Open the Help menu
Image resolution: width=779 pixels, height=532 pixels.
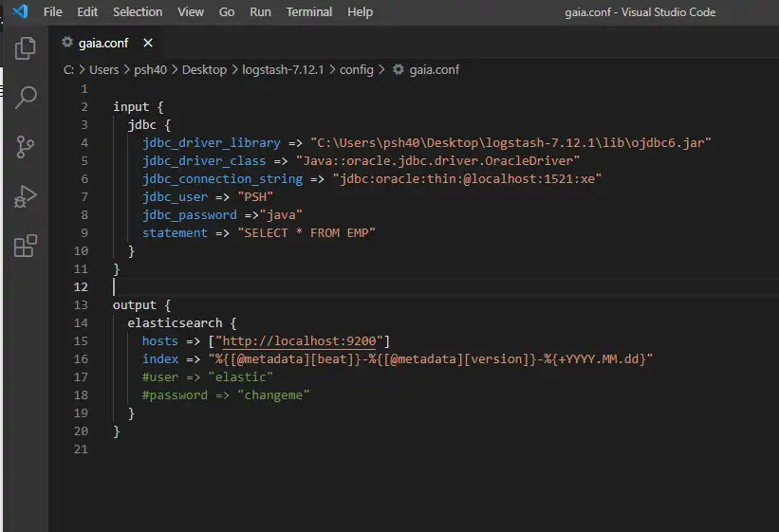click(360, 12)
